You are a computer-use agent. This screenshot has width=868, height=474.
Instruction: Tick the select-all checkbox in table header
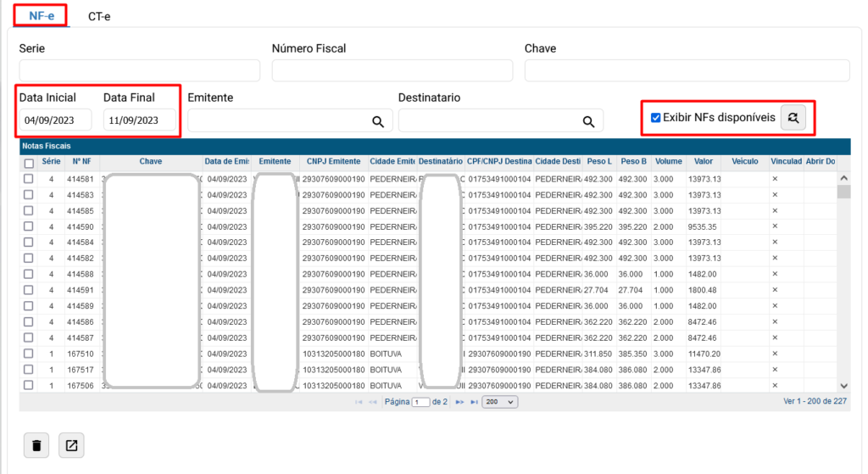tap(29, 163)
